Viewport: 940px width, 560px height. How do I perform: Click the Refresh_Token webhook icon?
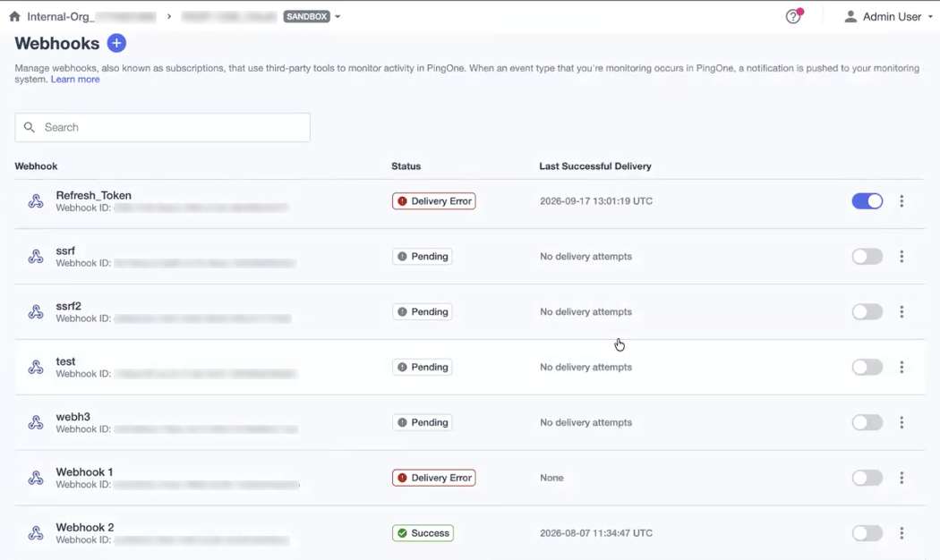(36, 200)
